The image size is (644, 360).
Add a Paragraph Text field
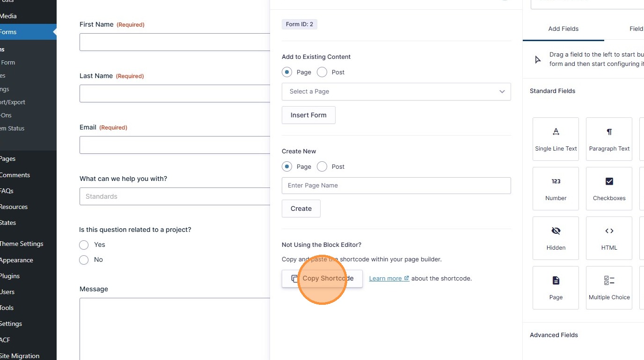pos(609,139)
